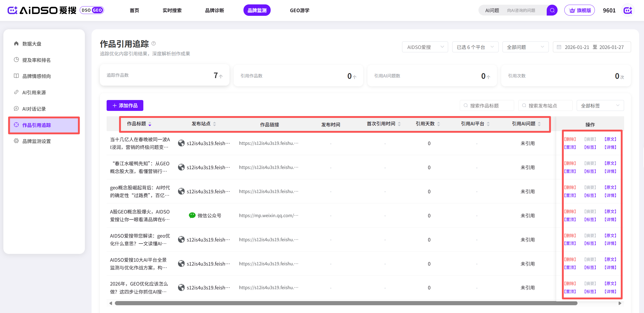Click the help question mark beside 作品引用追踪 title
This screenshot has height=313, width=644.
(154, 44)
